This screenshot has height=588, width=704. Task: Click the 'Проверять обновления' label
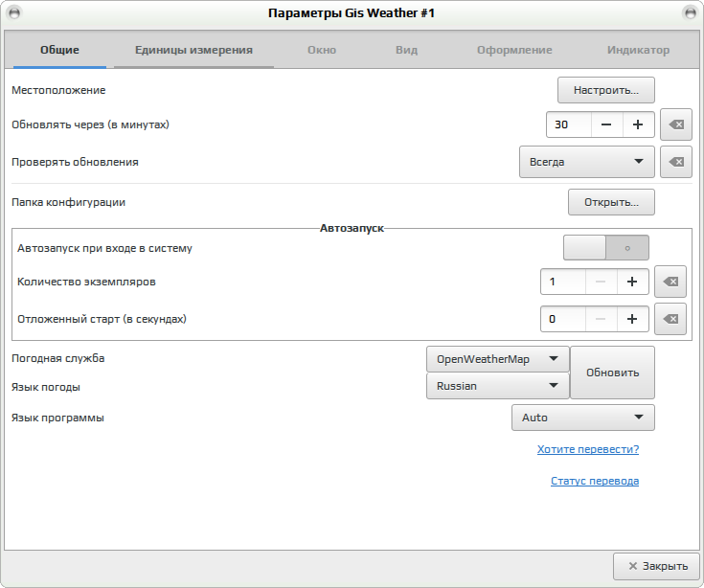[75, 162]
